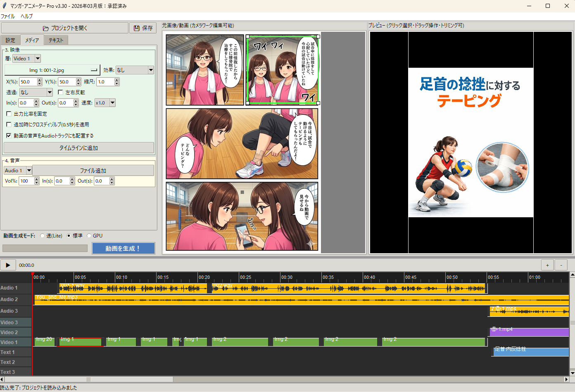Select the purple ⓪-1.mp4 clip on timeline
The width and height of the screenshot is (575, 392).
click(x=529, y=333)
